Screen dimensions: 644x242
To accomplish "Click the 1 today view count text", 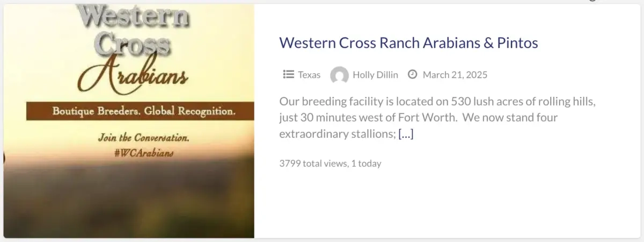I will point(367,163).
